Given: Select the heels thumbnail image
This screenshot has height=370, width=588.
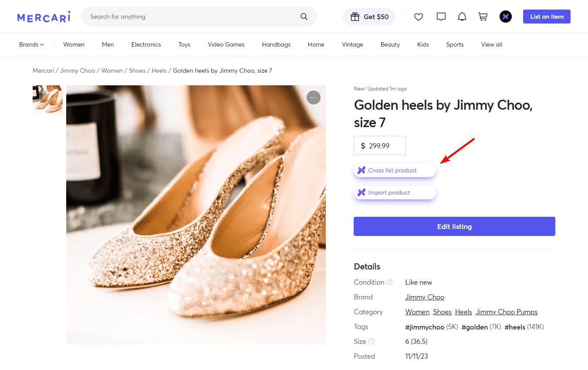Looking at the screenshot, I should click(x=47, y=100).
